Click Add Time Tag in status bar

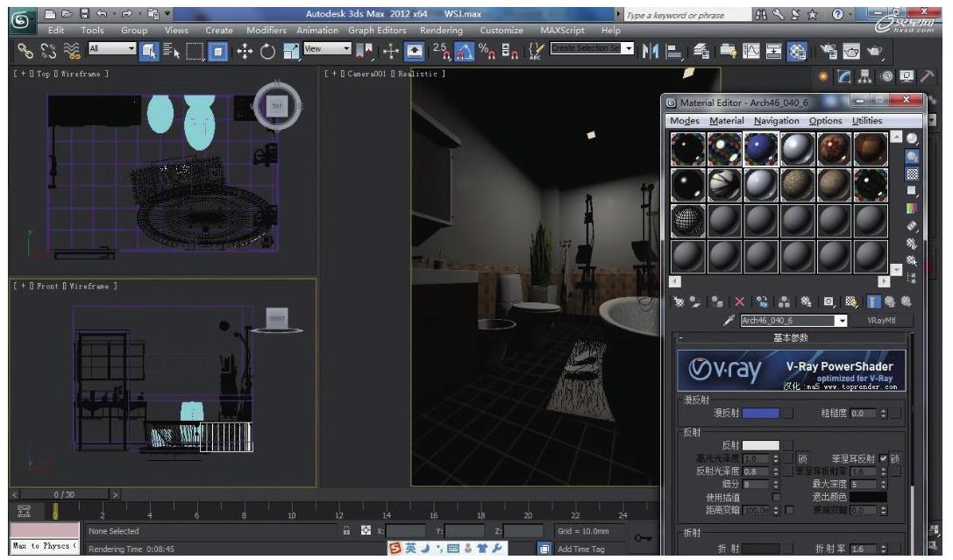(x=581, y=549)
